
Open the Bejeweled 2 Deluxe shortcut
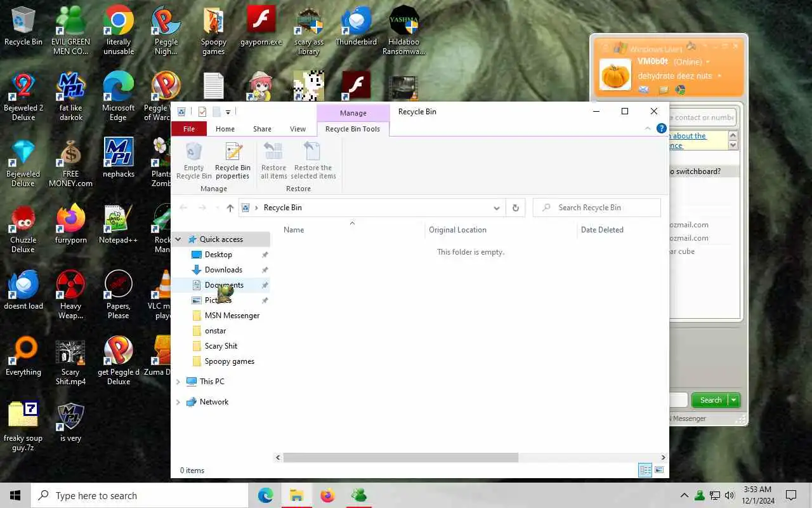click(x=23, y=97)
